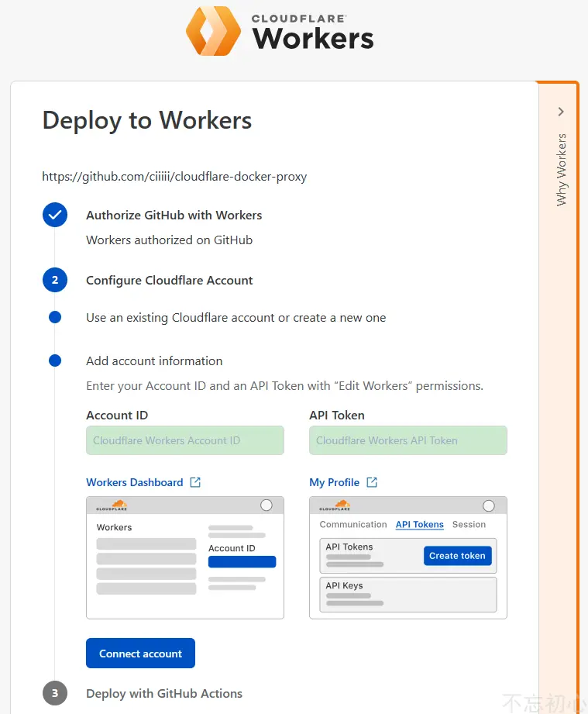Screen dimensions: 588x714
Task: Click the Deploy to Workers title
Action: [x=147, y=121]
